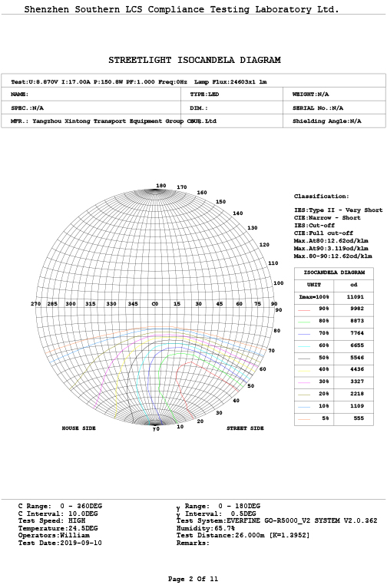Screen dimensions: 387x588
Task: Click the 1109 candela value
Action: click(357, 406)
